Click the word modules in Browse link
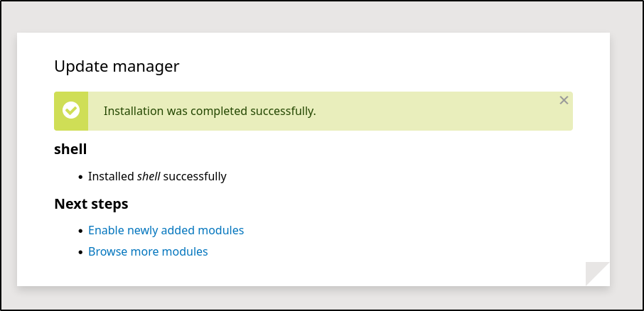Viewport: 644px width, 311px height. point(186,251)
